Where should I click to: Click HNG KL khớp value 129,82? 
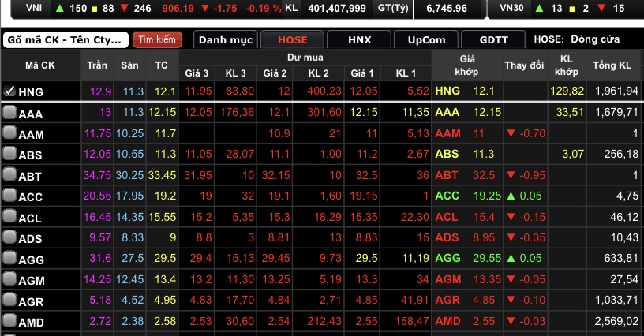(x=567, y=91)
